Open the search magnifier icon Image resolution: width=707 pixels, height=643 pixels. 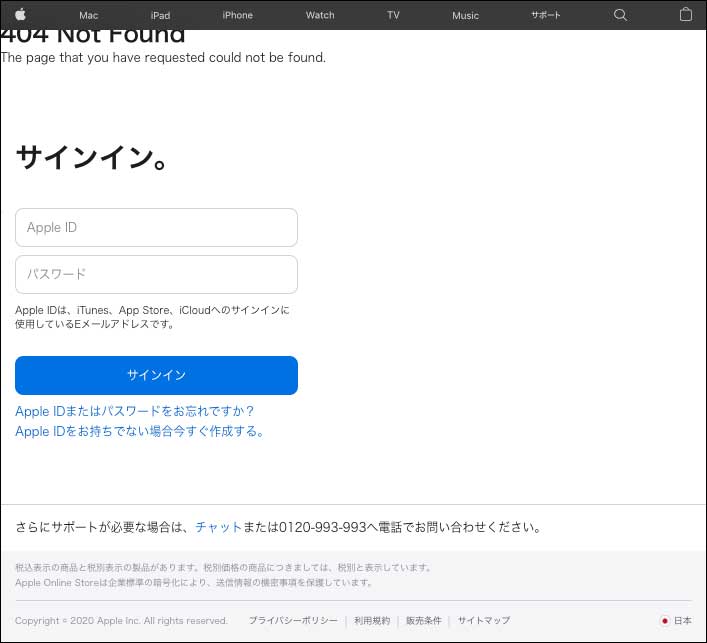tap(620, 15)
